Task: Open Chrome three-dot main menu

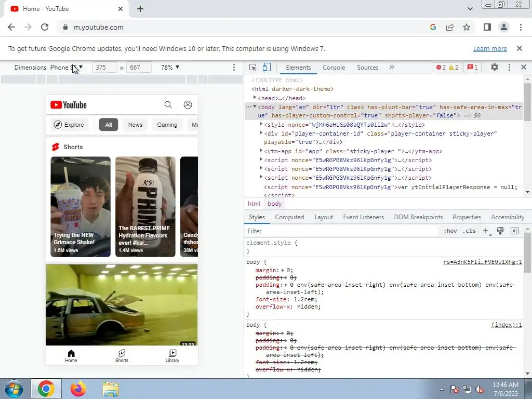Action: tap(521, 27)
